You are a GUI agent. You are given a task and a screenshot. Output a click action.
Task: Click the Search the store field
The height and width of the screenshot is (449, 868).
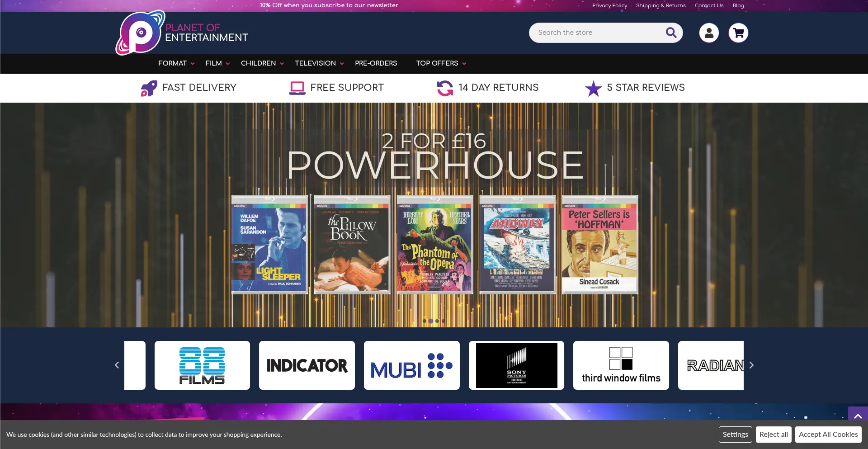coord(597,33)
